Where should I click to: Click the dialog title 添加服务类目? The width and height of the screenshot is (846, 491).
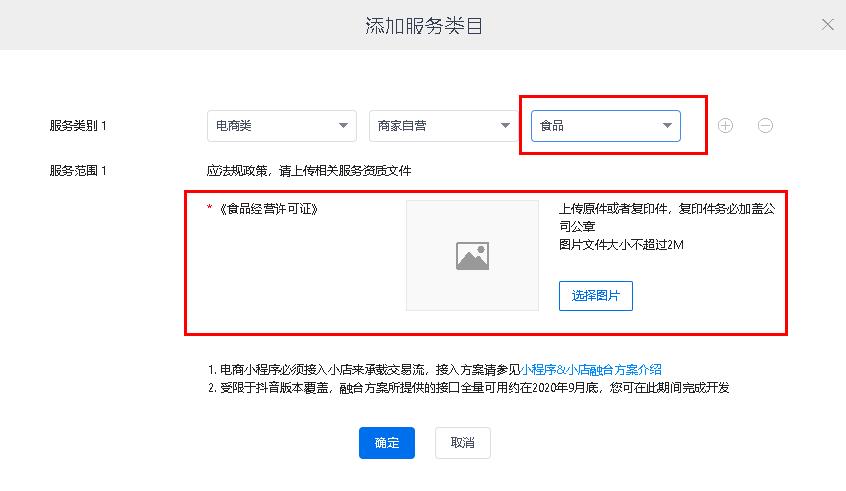tap(424, 25)
